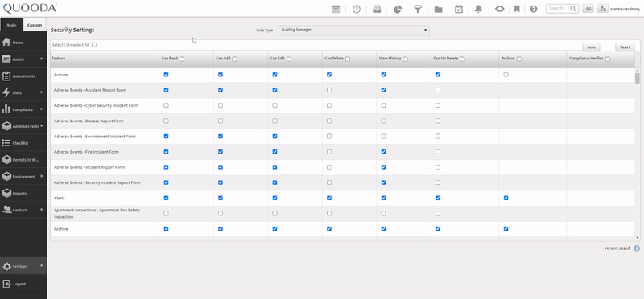The image size is (644, 299).
Task: Toggle the Can Add header checkbox
Action: 234,59
